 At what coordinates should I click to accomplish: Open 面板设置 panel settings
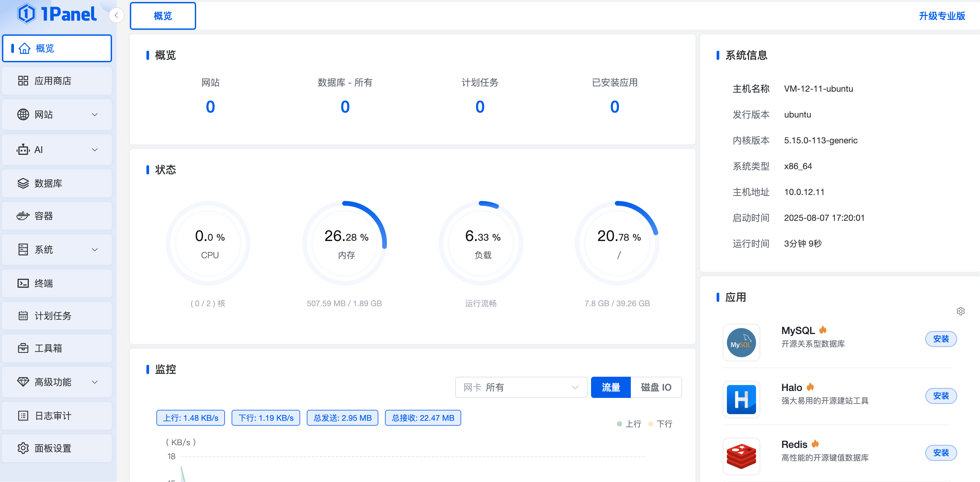coord(57,448)
